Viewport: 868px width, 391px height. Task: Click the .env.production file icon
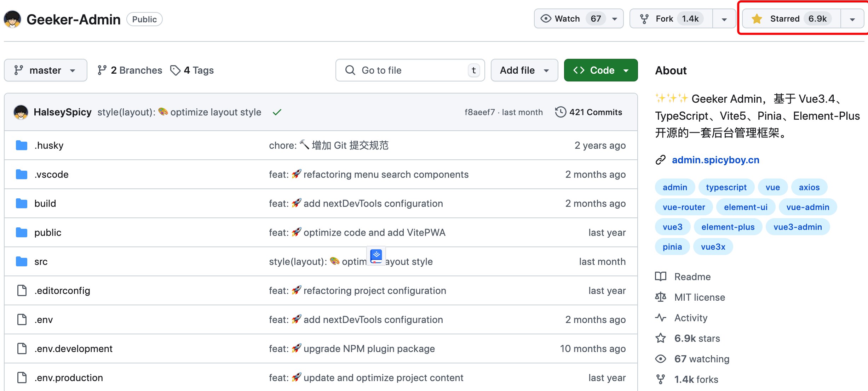(x=22, y=378)
